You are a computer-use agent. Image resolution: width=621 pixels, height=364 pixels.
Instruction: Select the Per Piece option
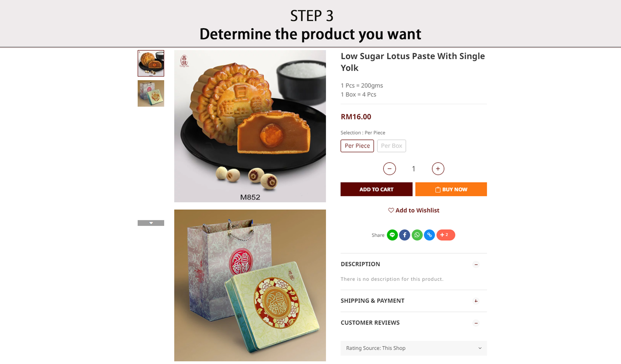point(357,146)
